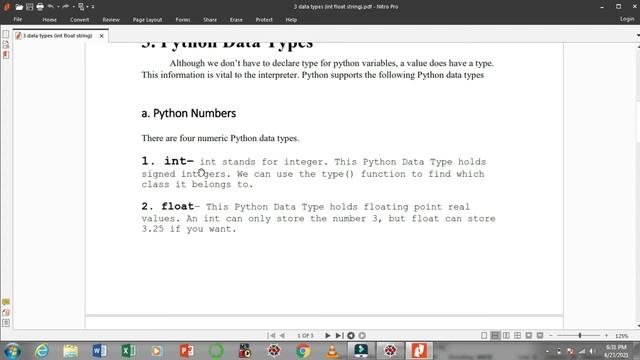The width and height of the screenshot is (640, 360).
Task: Switch to the Erase ribbon tab
Action: coord(236,20)
